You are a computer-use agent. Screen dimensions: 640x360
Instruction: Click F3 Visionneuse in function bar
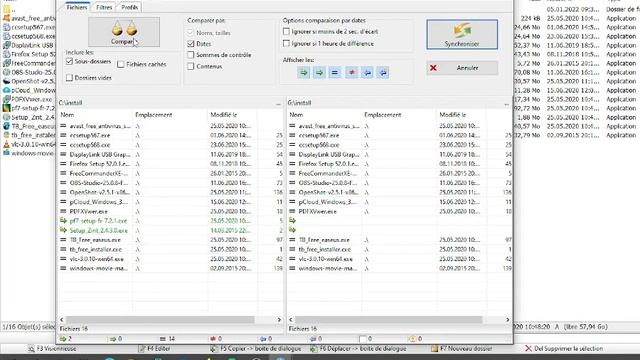[x=52, y=349]
